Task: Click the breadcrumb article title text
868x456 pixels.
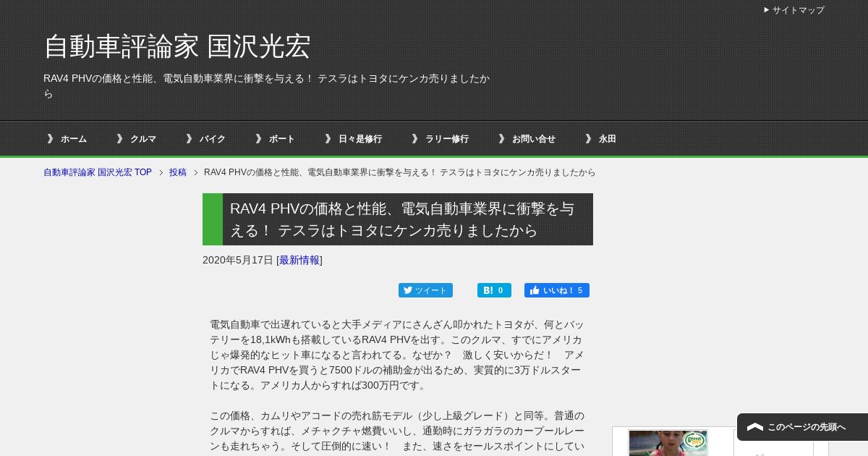Action: pos(400,172)
